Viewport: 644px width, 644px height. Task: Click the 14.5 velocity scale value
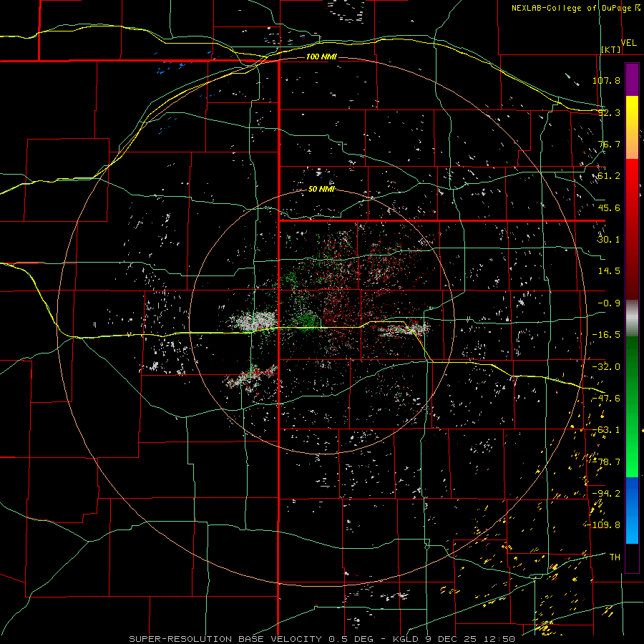(x=609, y=271)
